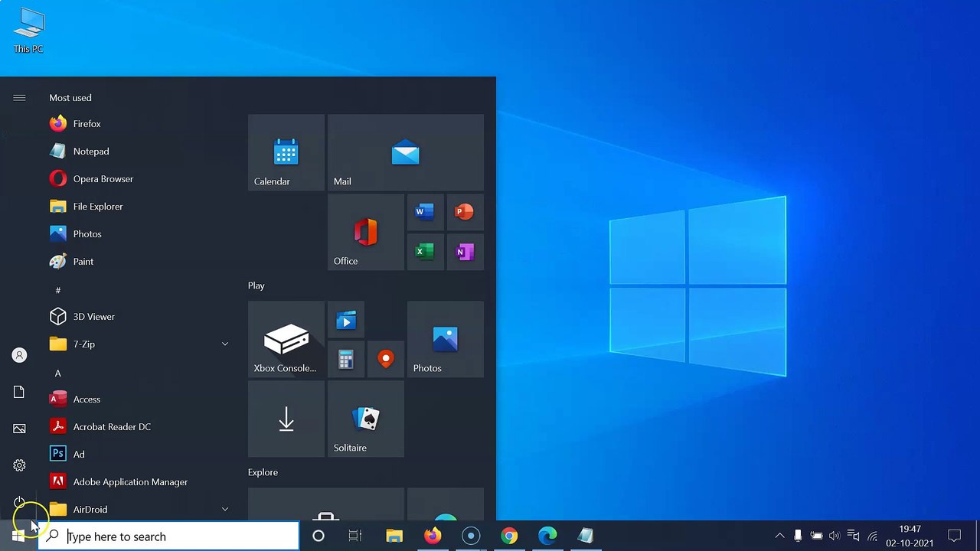The width and height of the screenshot is (980, 551).
Task: Open Paint from the app list
Action: coord(138,262)
